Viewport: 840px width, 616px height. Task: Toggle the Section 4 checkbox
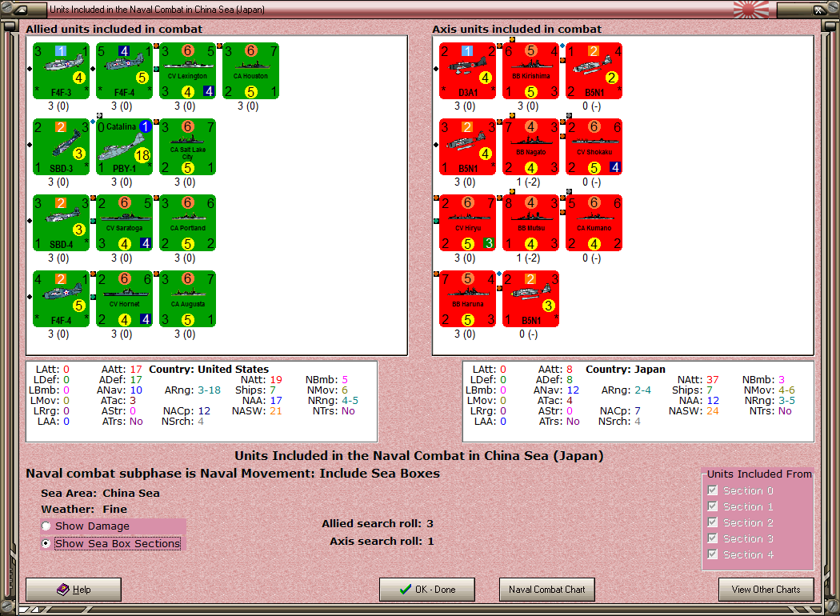point(713,554)
